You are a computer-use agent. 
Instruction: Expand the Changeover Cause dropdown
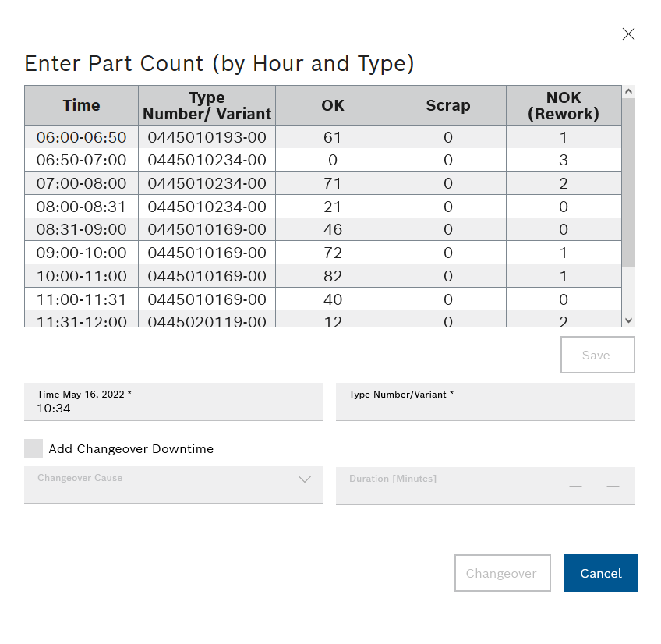(304, 480)
